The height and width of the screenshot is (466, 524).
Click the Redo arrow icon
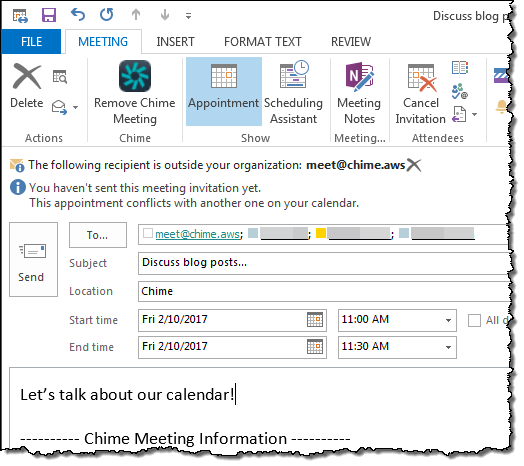(x=107, y=15)
